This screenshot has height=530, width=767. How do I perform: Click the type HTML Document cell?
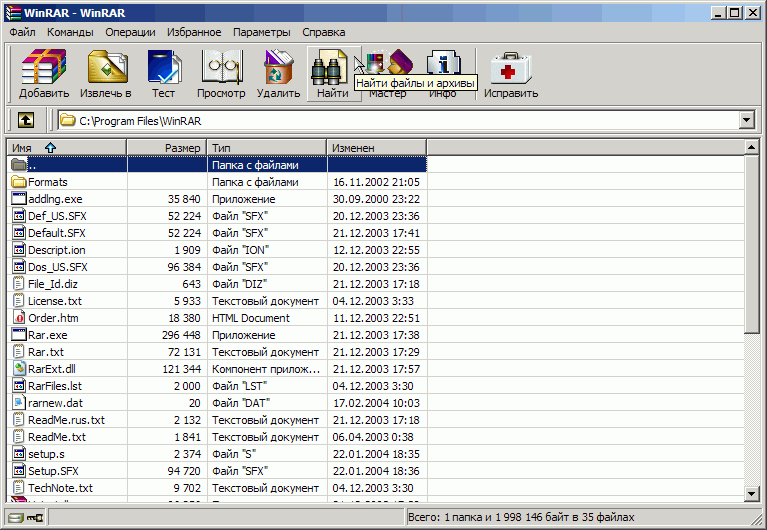tap(251, 318)
